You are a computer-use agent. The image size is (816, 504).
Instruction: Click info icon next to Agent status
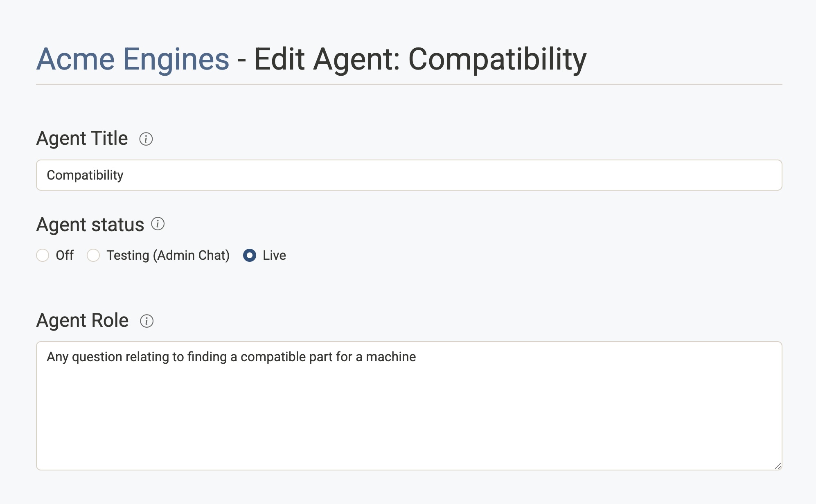tap(158, 224)
